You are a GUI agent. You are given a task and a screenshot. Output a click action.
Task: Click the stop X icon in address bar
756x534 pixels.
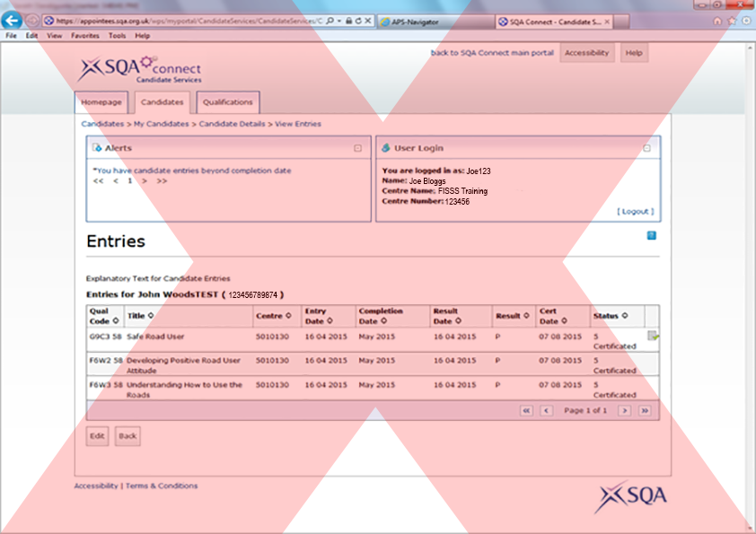pos(368,21)
